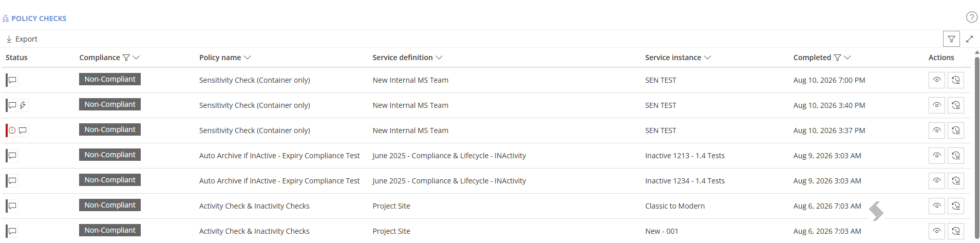Viewport: 980px width, 243px height.
Task: Click the lightning bolt status icon
Action: pyautogui.click(x=23, y=105)
